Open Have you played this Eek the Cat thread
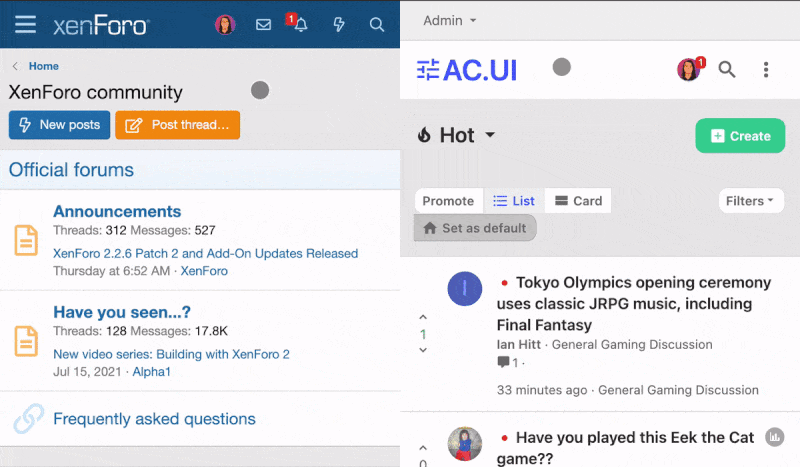The height and width of the screenshot is (467, 800). (x=626, y=448)
